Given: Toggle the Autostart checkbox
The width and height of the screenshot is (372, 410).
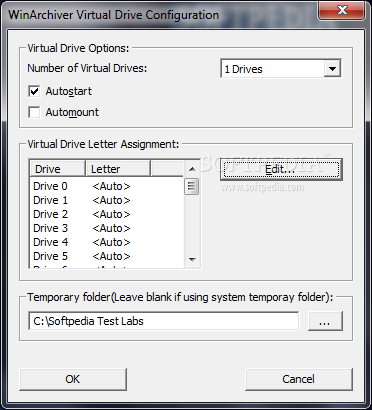Looking at the screenshot, I should pos(34,91).
